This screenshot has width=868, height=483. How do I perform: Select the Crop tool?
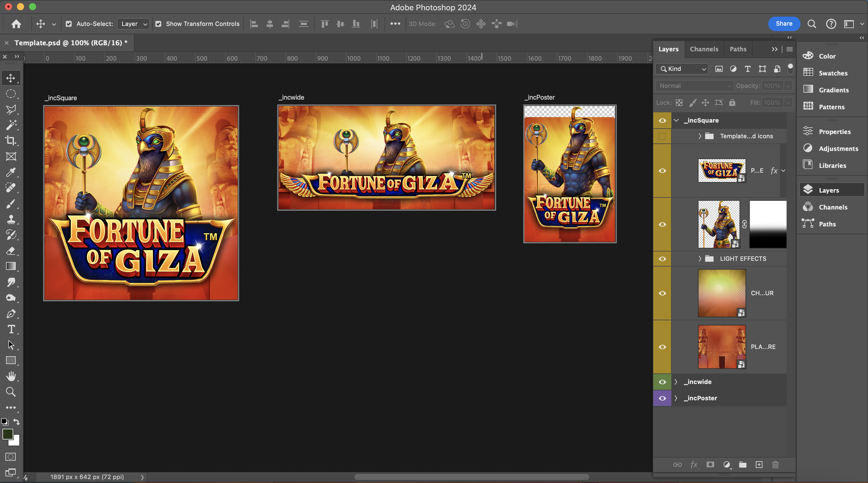(11, 141)
